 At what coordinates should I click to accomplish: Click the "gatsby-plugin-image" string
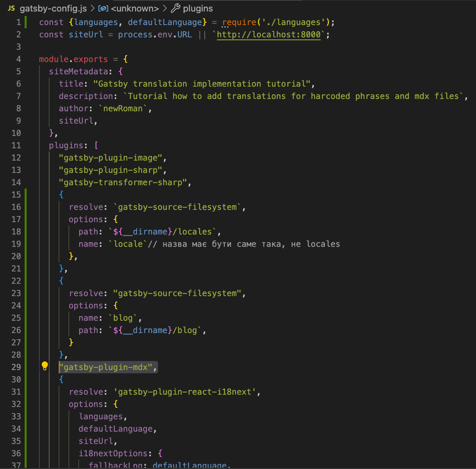coord(110,158)
